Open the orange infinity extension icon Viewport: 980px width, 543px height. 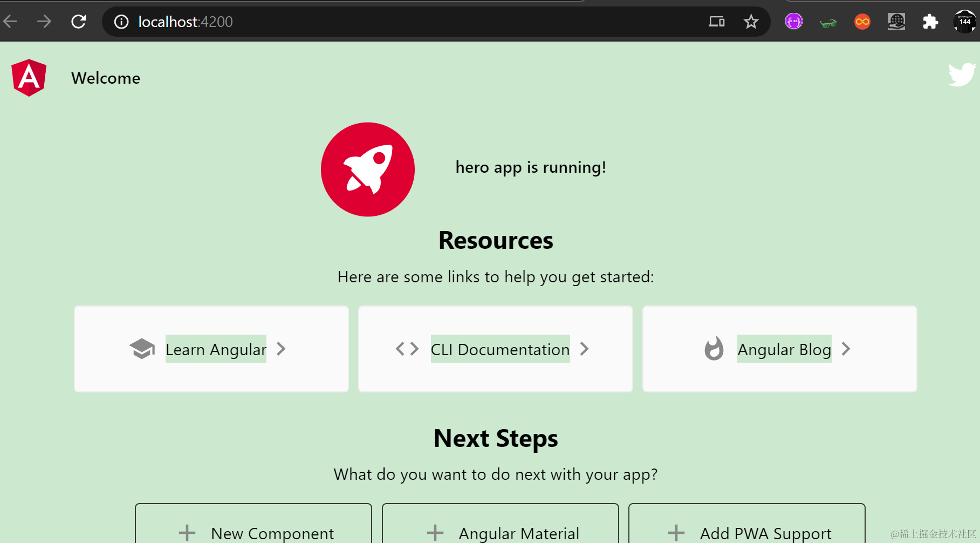pyautogui.click(x=862, y=22)
